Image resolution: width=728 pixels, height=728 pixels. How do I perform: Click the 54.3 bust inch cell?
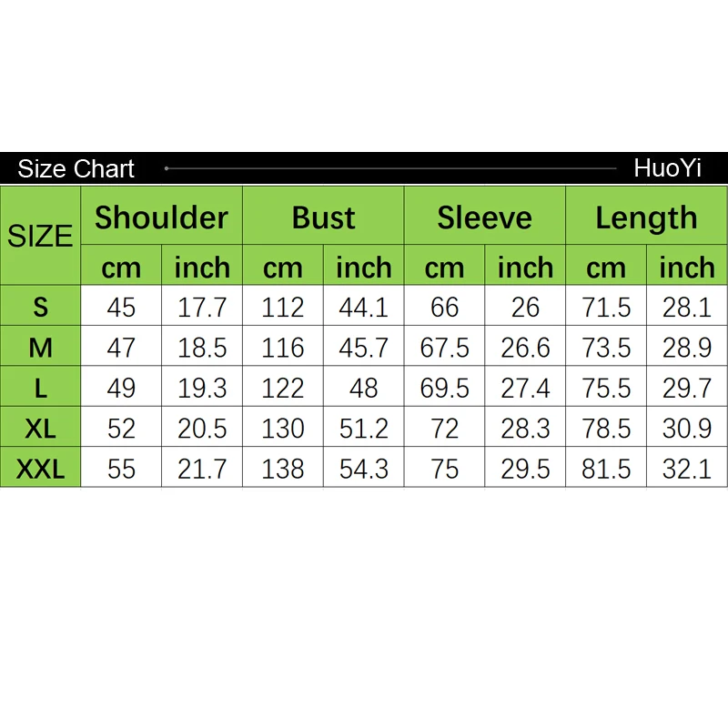[363, 469]
